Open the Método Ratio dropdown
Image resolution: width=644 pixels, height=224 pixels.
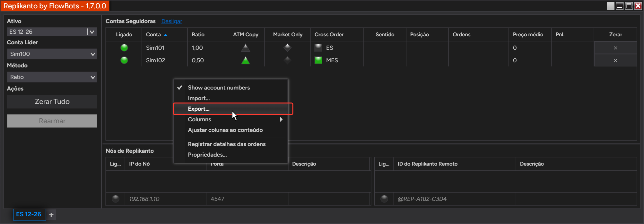click(x=52, y=77)
